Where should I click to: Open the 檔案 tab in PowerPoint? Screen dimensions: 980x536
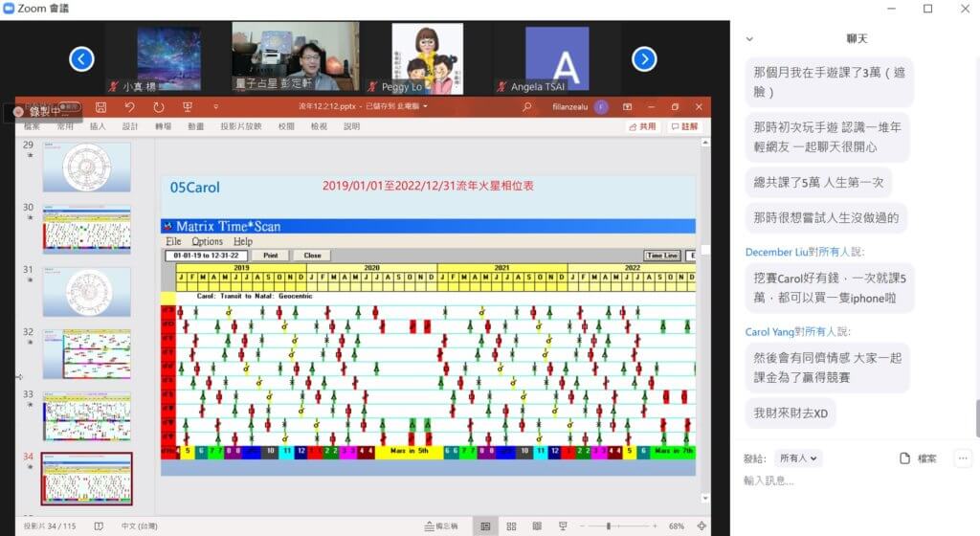(32, 126)
